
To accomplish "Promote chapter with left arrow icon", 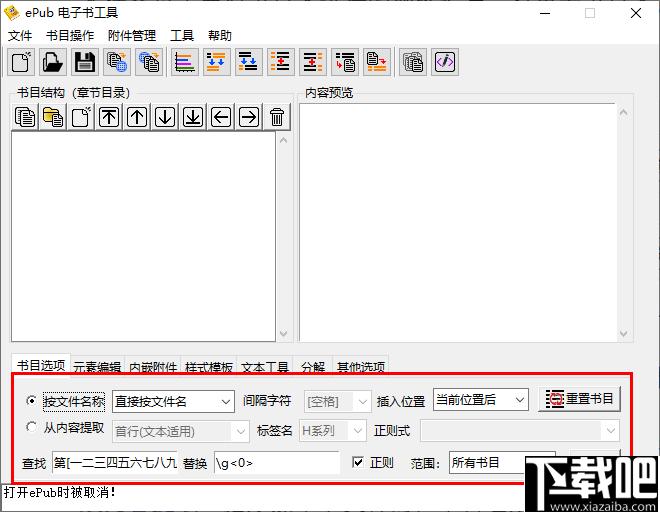I will click(x=221, y=117).
